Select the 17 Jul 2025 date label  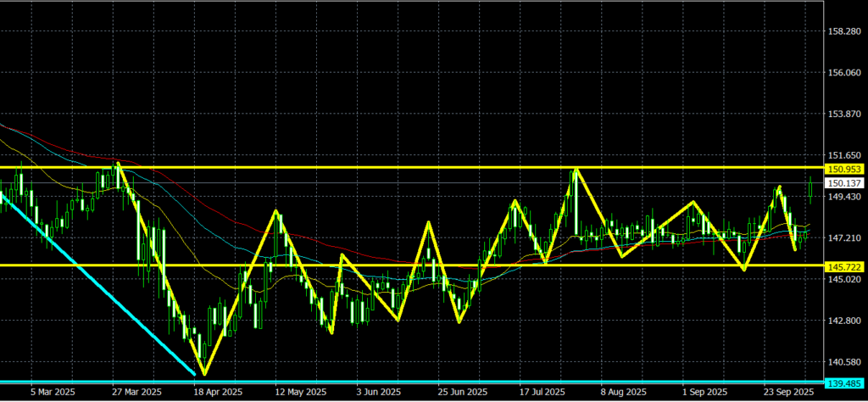(542, 394)
